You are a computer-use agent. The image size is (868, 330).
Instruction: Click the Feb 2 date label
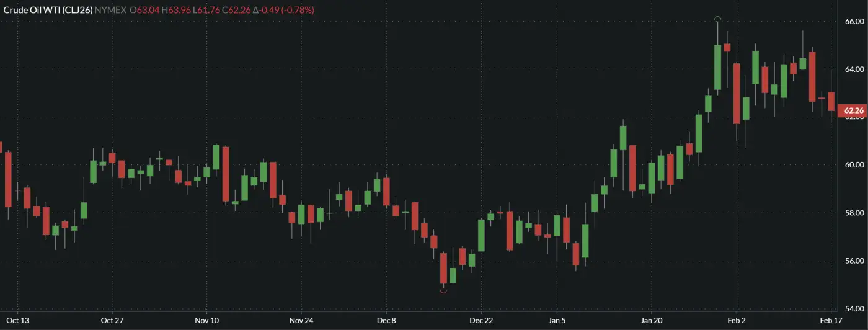tap(737, 321)
